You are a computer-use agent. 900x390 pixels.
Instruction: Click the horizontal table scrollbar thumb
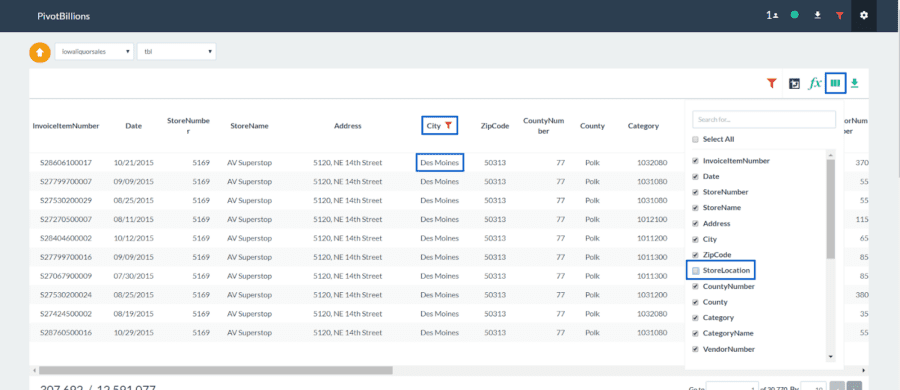pos(215,370)
